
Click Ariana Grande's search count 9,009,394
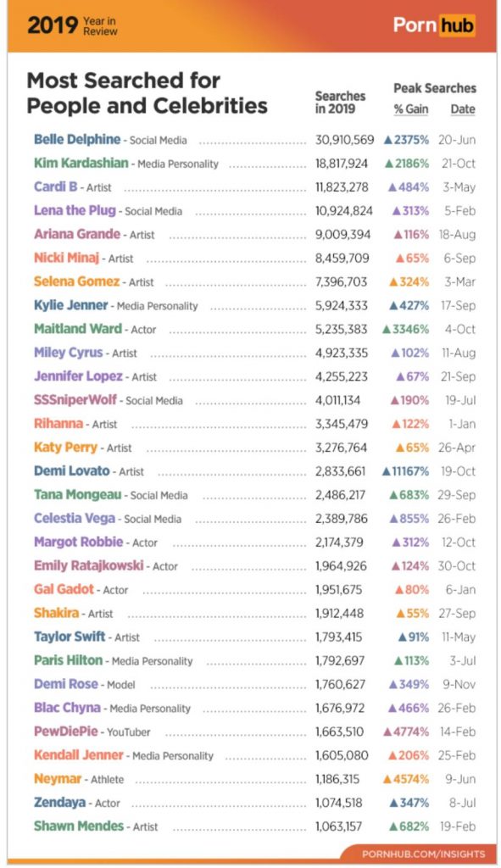click(x=342, y=235)
